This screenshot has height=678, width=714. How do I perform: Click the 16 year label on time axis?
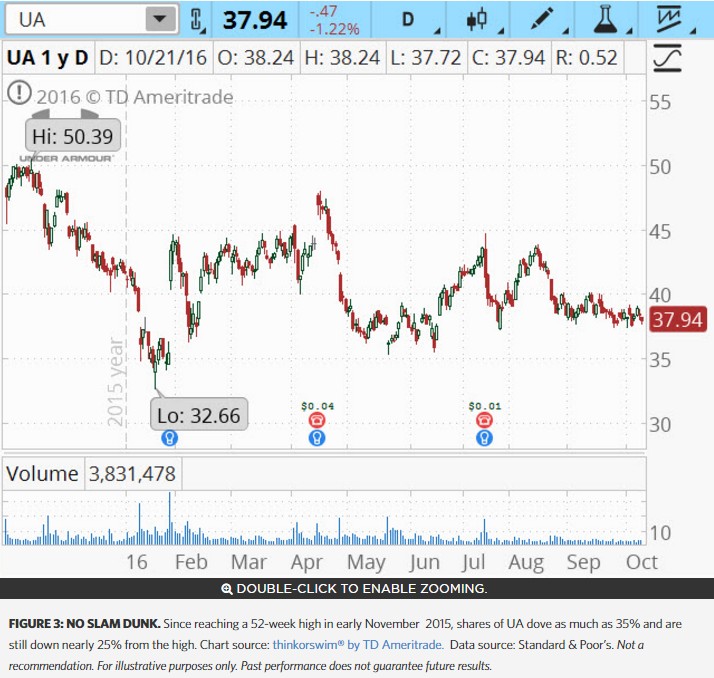(137, 562)
